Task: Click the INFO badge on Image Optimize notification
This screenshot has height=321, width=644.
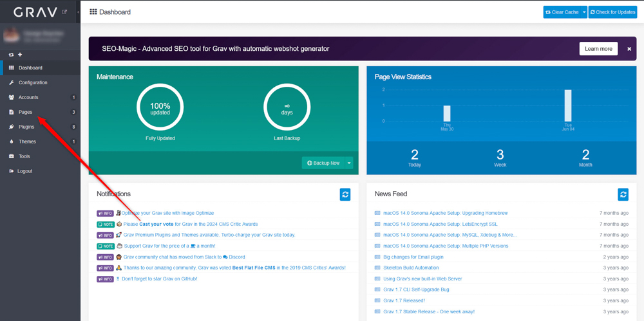Action: click(x=105, y=214)
